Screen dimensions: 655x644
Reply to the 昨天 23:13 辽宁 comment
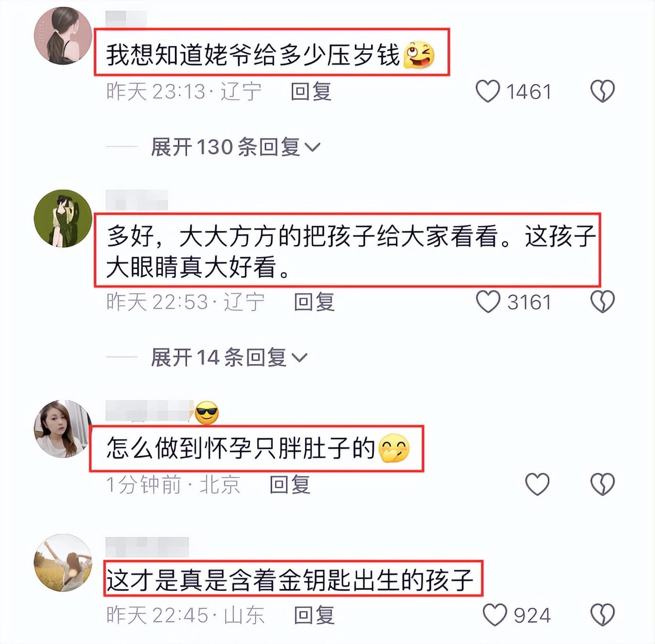click(x=311, y=91)
